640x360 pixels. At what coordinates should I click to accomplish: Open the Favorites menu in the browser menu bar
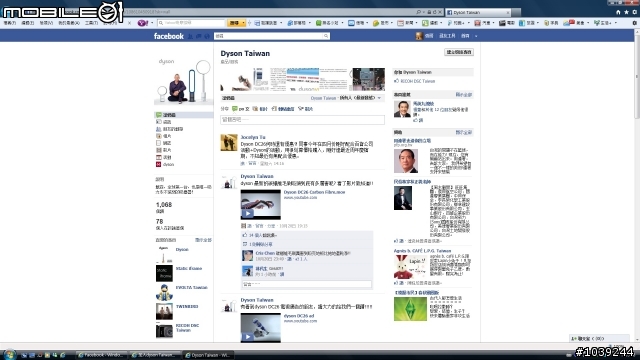coord(69,23)
